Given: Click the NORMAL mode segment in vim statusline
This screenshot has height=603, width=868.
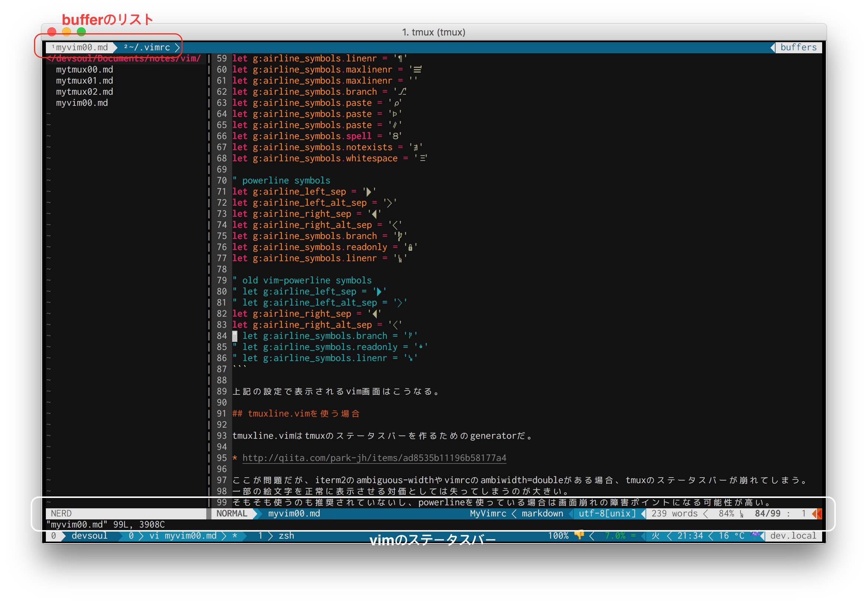Looking at the screenshot, I should coord(231,513).
